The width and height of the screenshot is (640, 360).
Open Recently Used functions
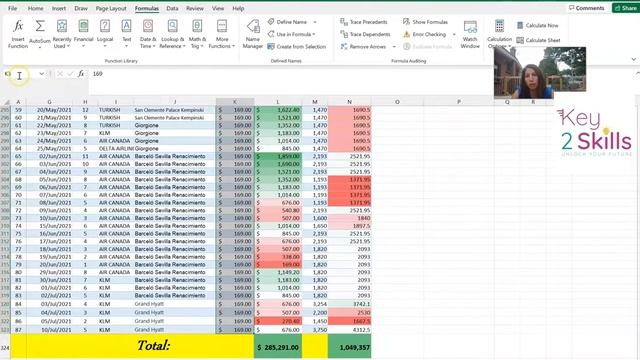coord(62,34)
